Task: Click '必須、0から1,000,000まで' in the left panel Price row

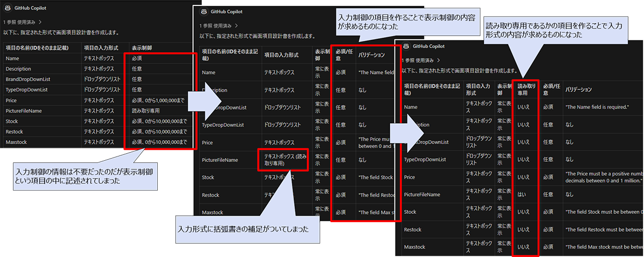Action: [159, 100]
